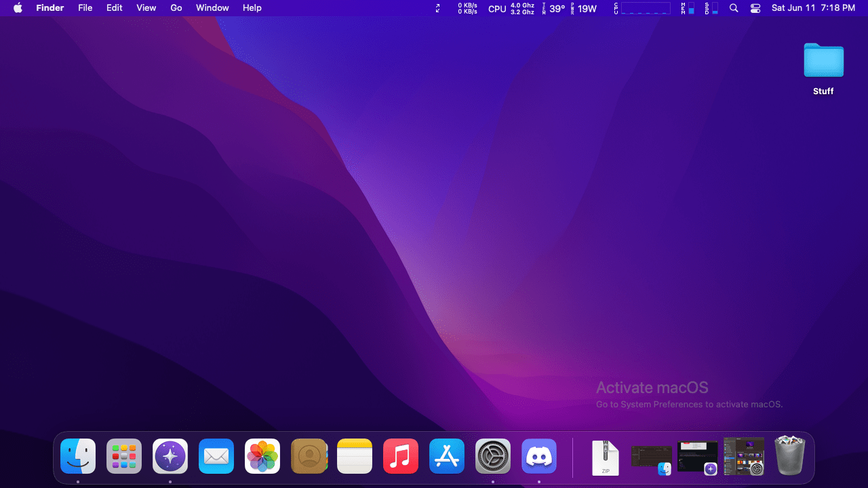Viewport: 868px width, 488px height.
Task: Open the Trash from the Dock
Action: click(789, 456)
